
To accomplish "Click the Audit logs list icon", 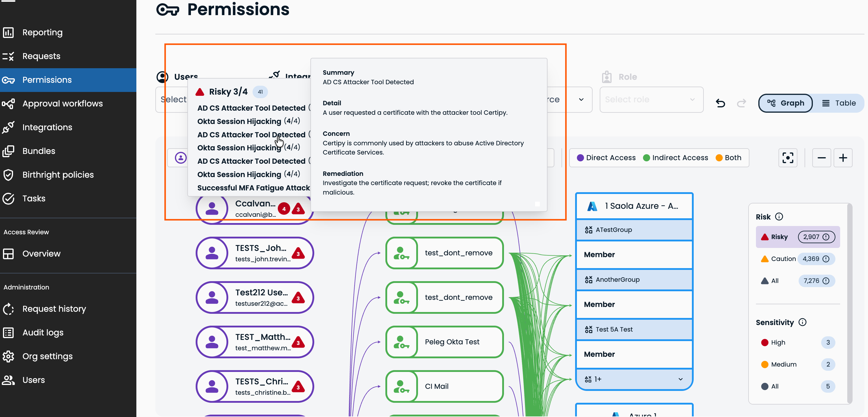I will click(x=8, y=333).
